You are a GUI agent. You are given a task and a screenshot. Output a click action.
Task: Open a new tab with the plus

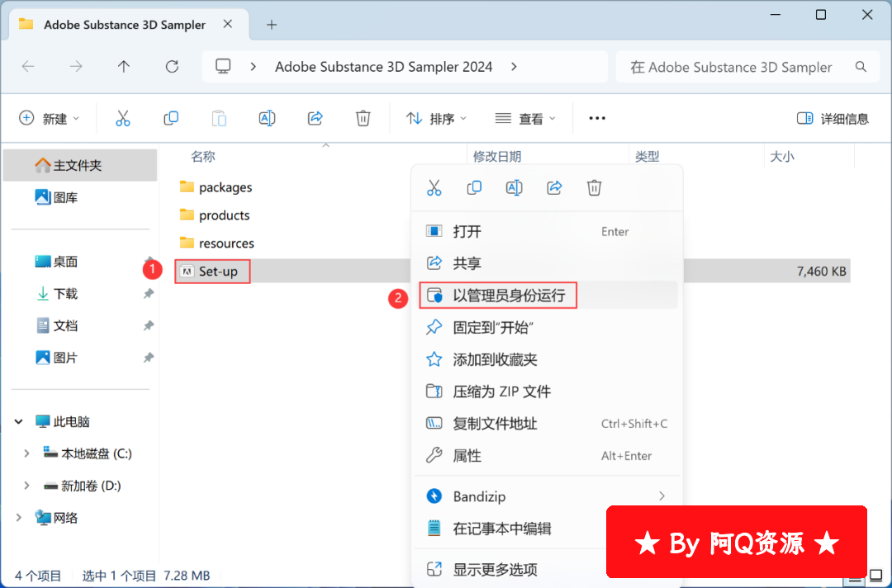272,25
